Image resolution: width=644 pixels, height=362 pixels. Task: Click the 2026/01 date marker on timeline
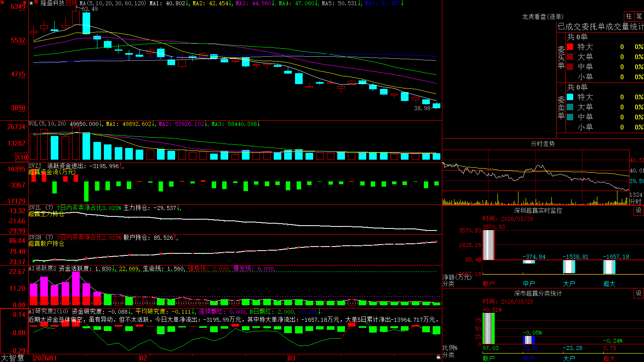[x=45, y=358]
